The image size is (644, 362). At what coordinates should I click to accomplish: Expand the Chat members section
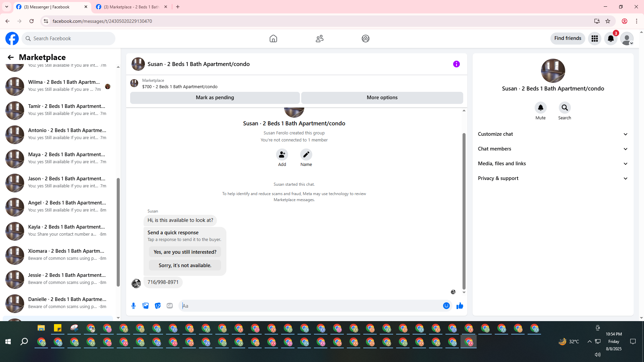click(553, 149)
